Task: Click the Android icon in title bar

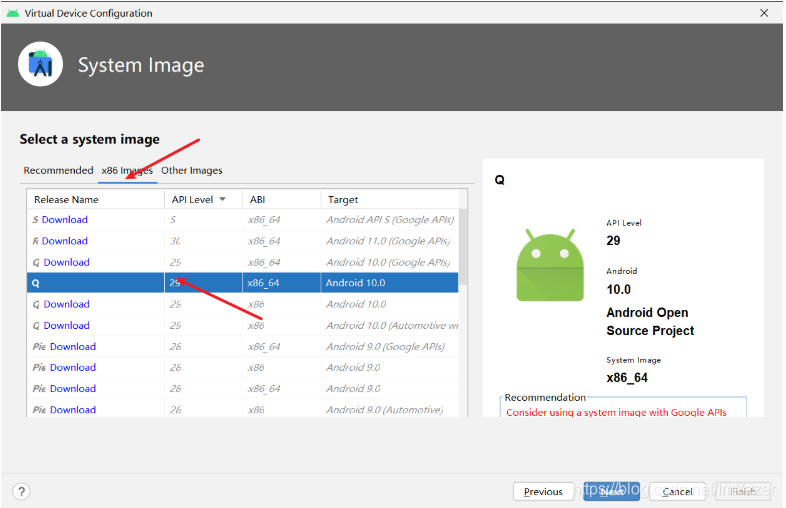Action: pos(13,14)
